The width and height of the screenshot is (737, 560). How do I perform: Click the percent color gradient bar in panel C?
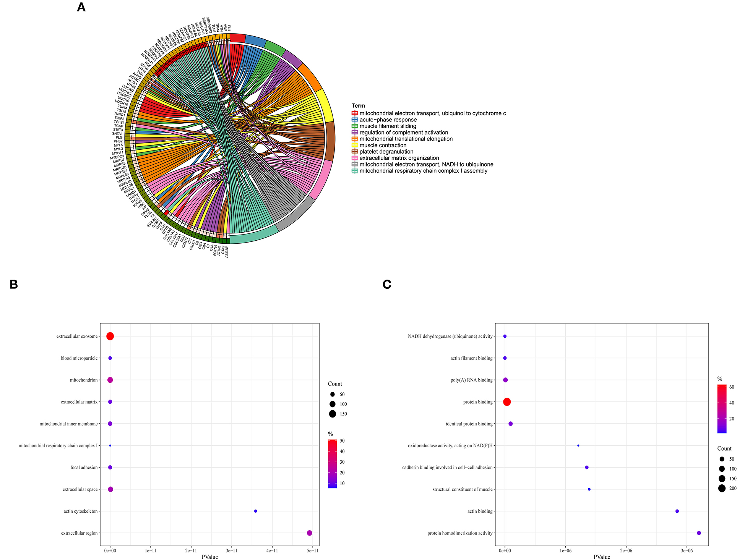[x=722, y=409]
